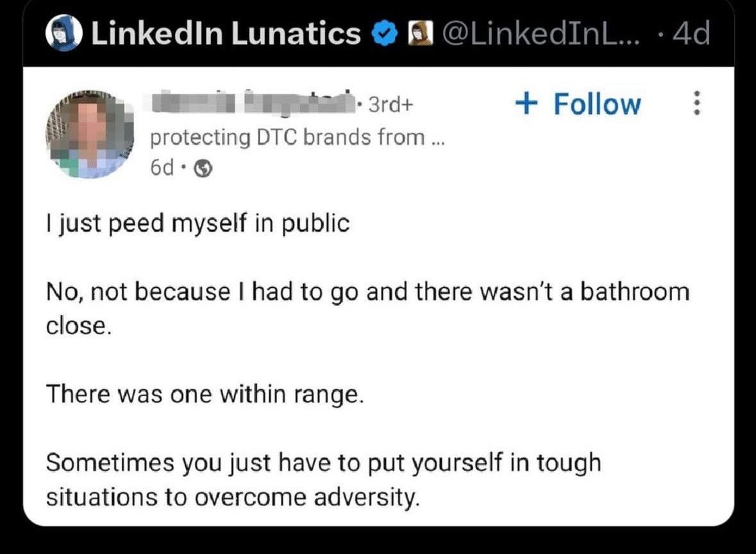Open the three-dot post options menu

point(696,103)
